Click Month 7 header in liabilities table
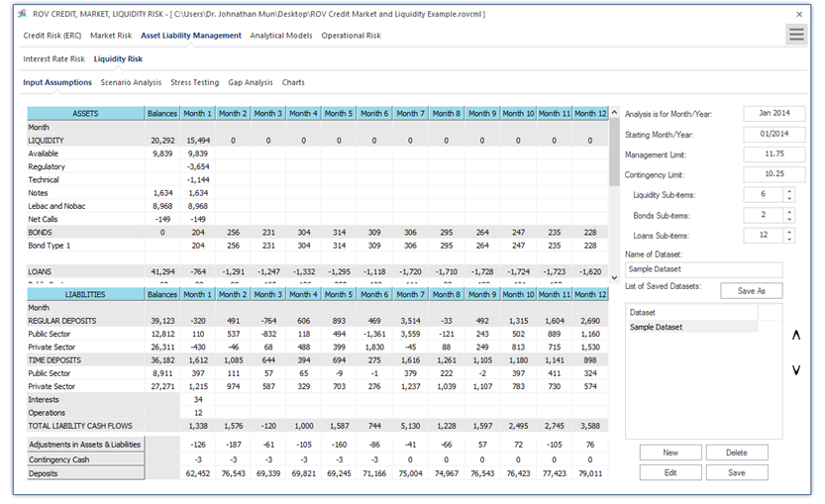The height and width of the screenshot is (504, 825). click(410, 295)
